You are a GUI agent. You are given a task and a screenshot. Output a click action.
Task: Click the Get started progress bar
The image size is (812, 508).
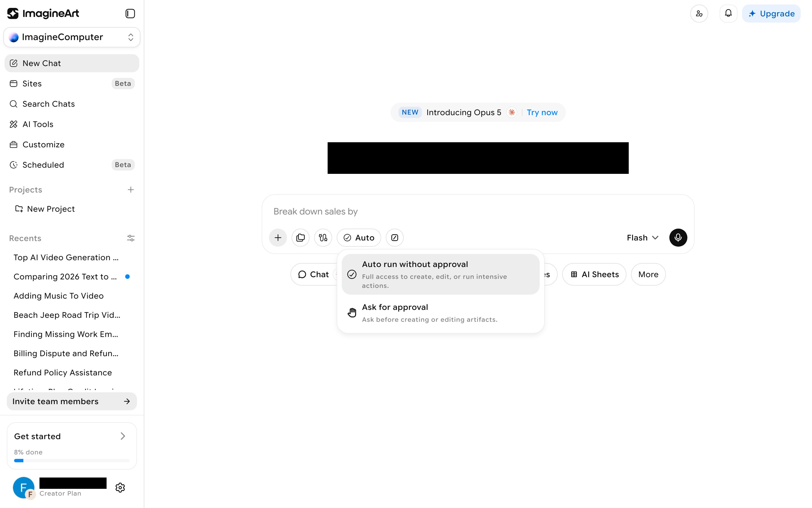(72, 461)
